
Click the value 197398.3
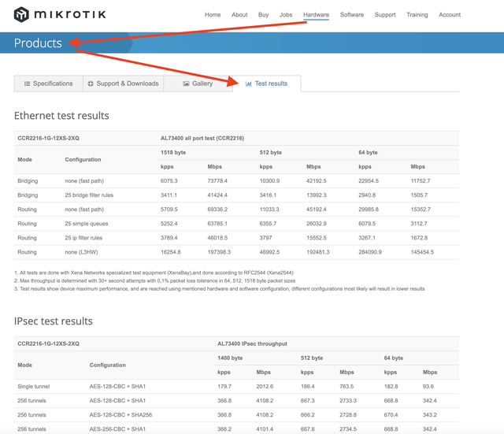click(x=219, y=252)
